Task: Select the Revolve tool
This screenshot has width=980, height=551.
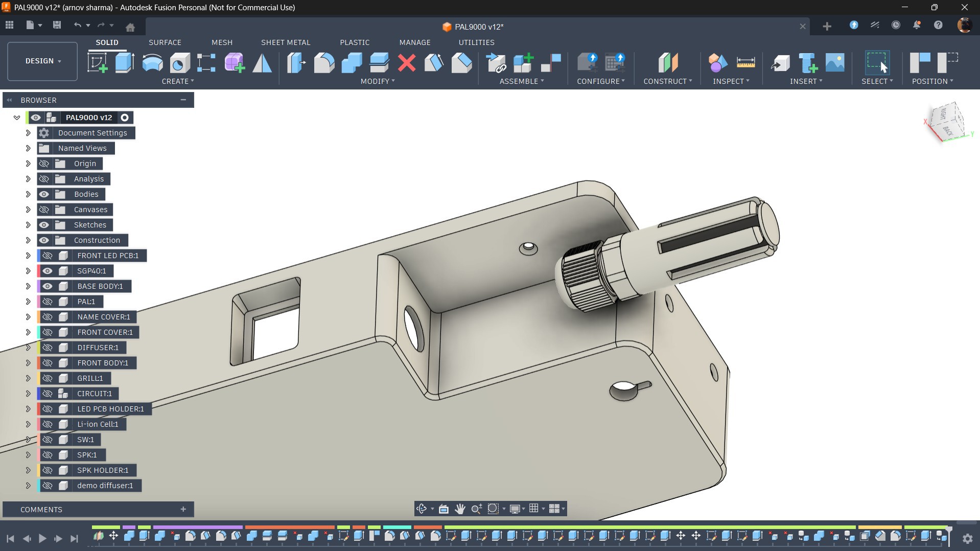Action: (x=152, y=63)
